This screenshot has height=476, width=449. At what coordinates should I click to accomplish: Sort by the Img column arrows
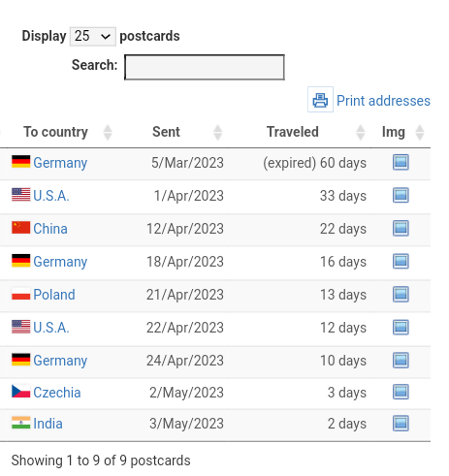point(420,132)
